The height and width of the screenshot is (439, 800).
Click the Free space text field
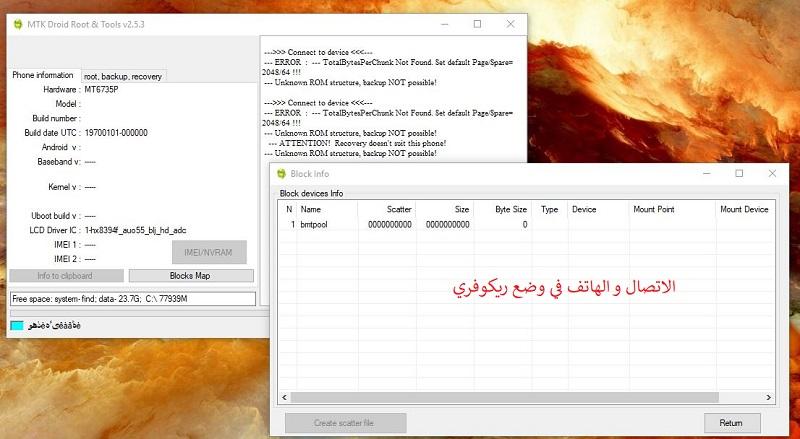click(x=133, y=299)
